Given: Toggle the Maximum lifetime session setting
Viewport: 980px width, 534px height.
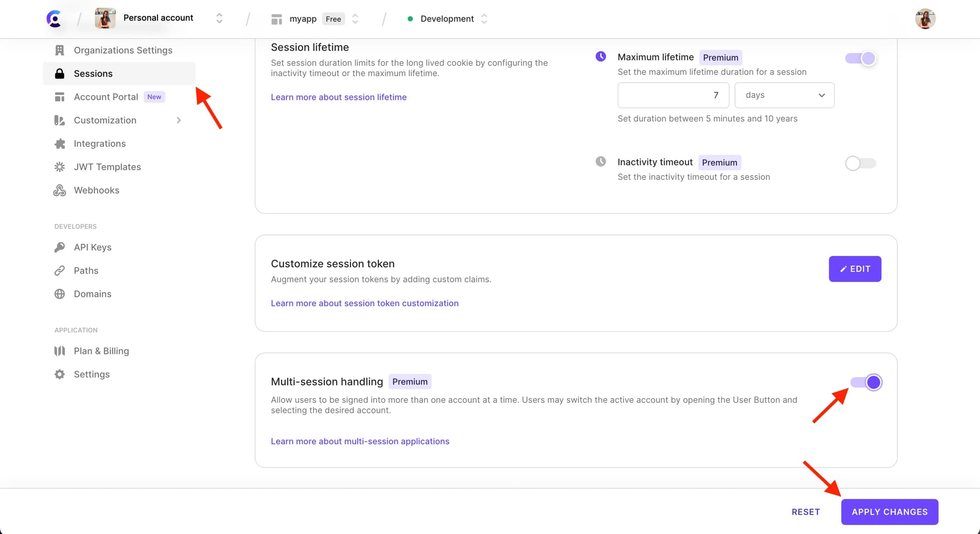Looking at the screenshot, I should click(x=860, y=58).
